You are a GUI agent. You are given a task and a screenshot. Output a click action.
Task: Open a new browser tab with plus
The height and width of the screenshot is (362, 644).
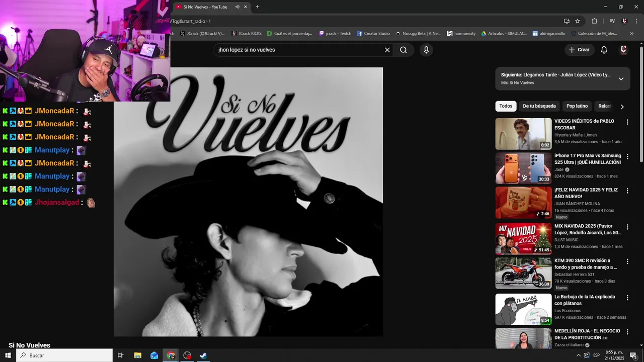[x=258, y=7]
